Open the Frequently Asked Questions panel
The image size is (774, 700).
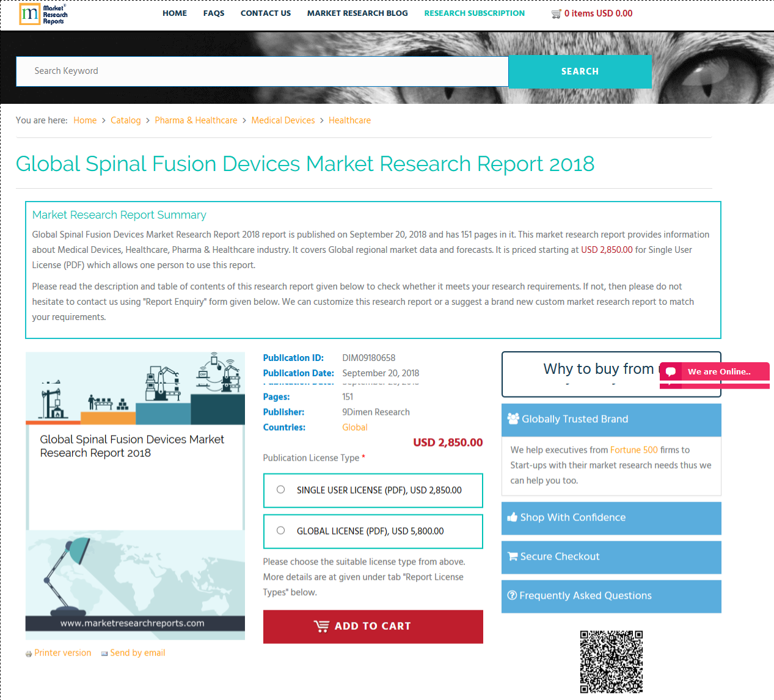click(611, 596)
